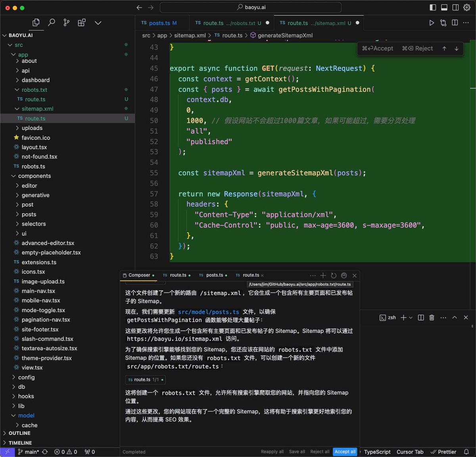Screen dimensions: 476x457
Task: Open the settings gear in the title bar
Action: 467,8
